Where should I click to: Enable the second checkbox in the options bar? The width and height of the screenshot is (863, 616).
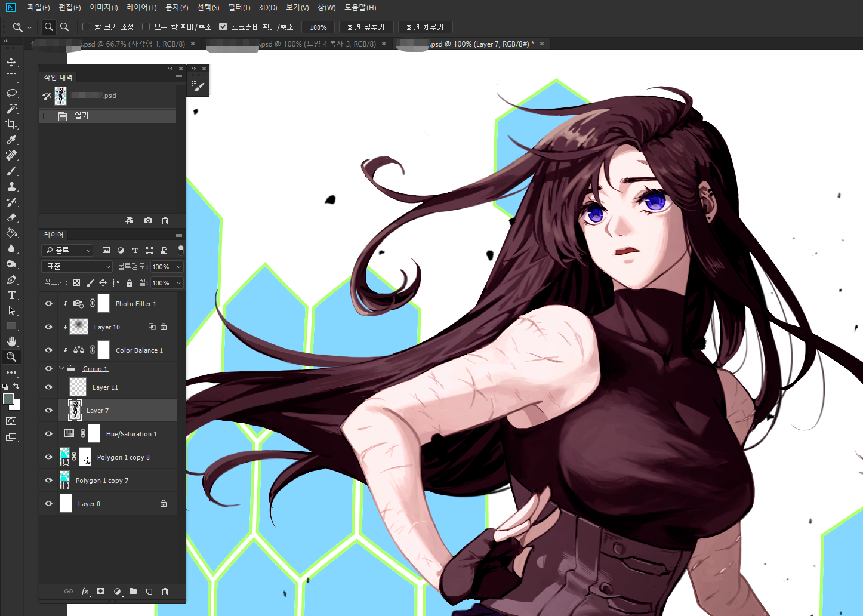coord(146,27)
